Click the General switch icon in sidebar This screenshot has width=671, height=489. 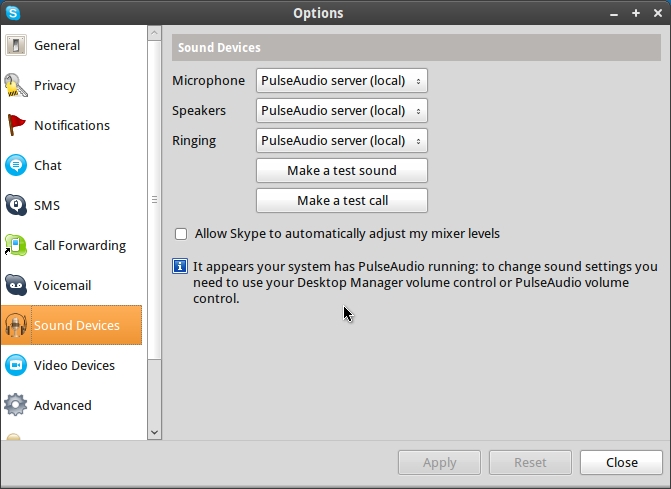tap(16, 45)
